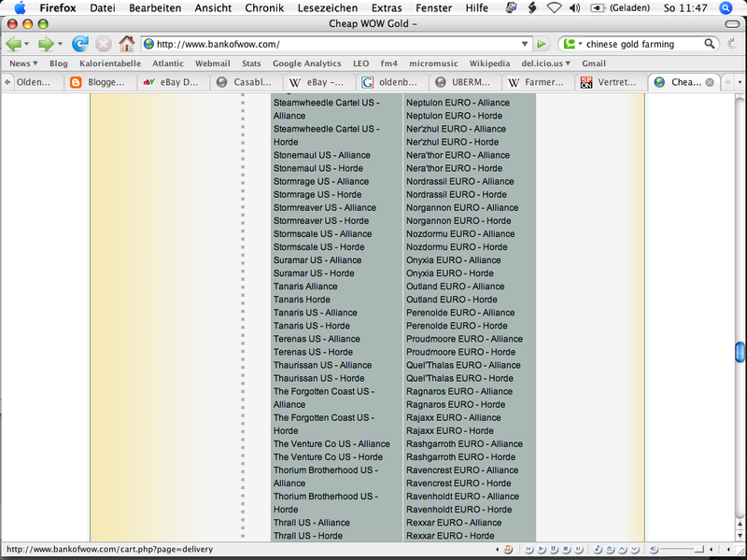Switch to the Vertret... tab
This screenshot has height=560, width=747.
coord(612,82)
